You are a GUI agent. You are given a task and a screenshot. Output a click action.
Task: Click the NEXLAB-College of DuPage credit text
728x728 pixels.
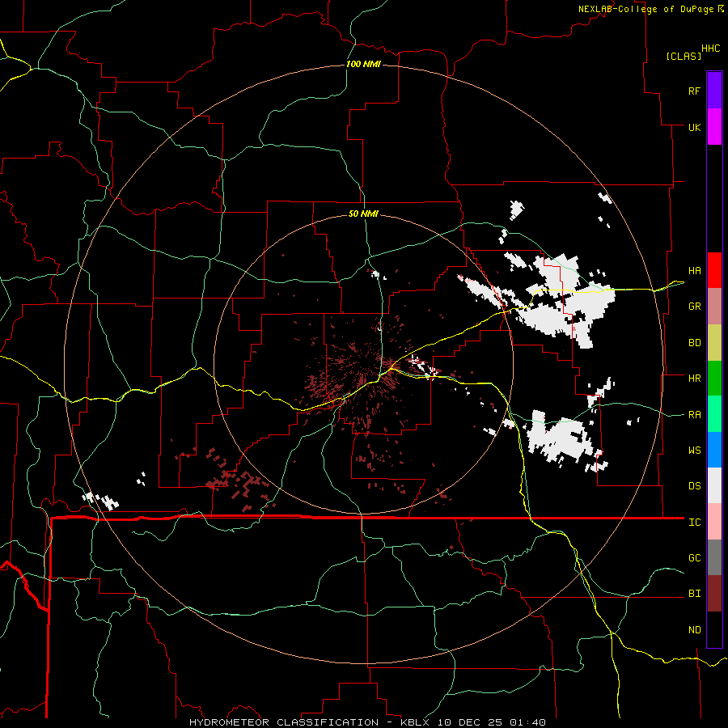pyautogui.click(x=645, y=9)
